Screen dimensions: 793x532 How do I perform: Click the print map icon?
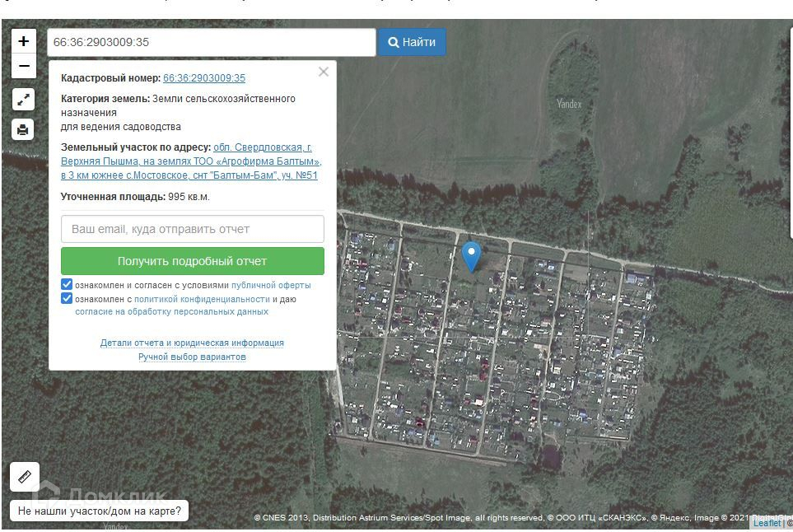pos(23,129)
